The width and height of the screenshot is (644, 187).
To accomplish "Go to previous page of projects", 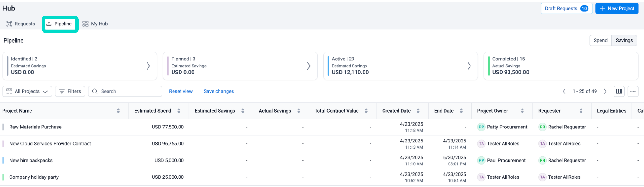I will point(564,91).
